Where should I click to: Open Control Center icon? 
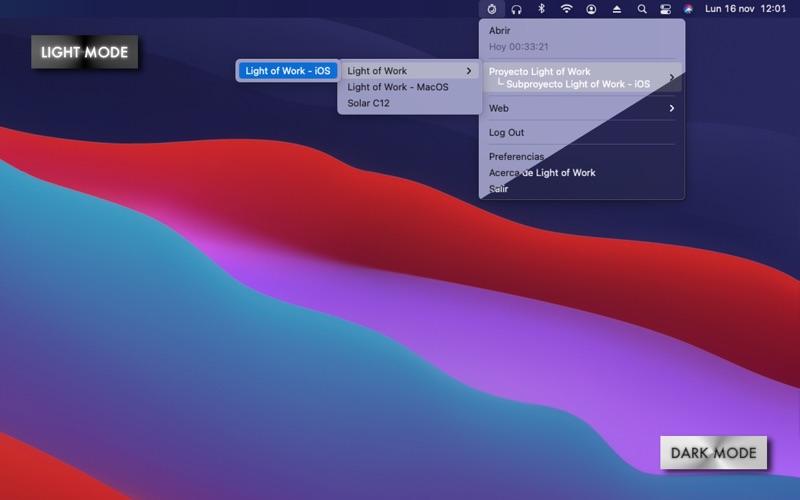pos(665,9)
